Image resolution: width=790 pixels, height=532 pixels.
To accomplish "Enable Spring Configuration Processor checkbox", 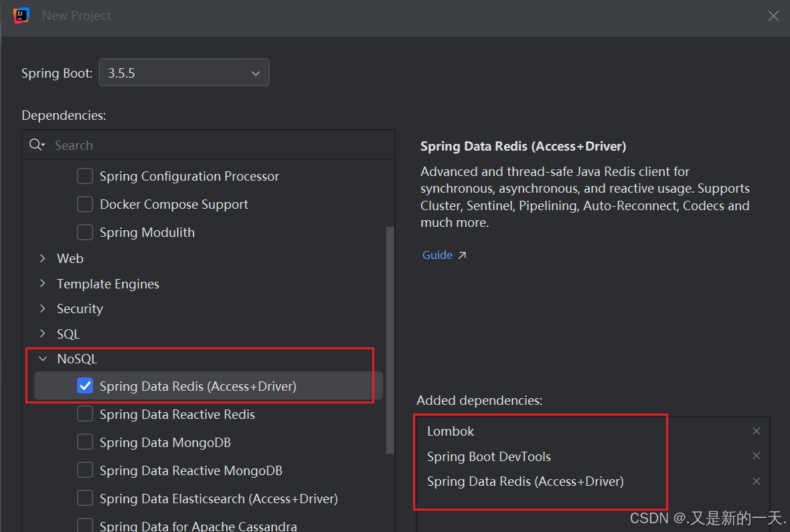I will coord(85,176).
